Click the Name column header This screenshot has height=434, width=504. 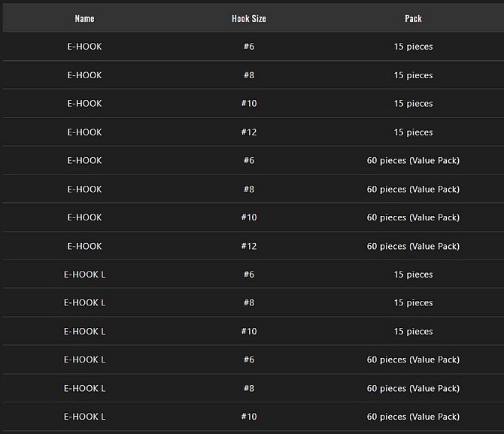[x=84, y=19]
